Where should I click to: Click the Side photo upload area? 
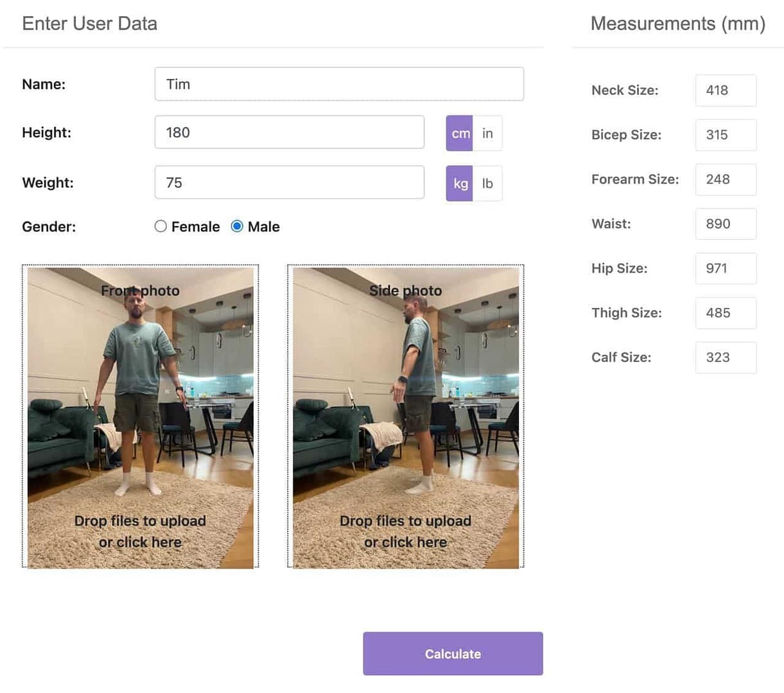tap(405, 417)
